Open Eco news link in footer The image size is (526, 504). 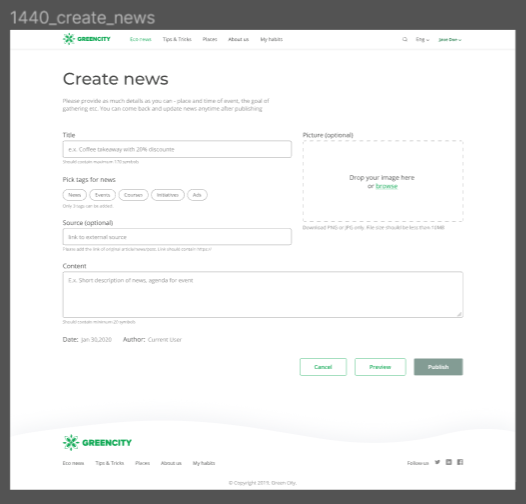[x=73, y=463]
